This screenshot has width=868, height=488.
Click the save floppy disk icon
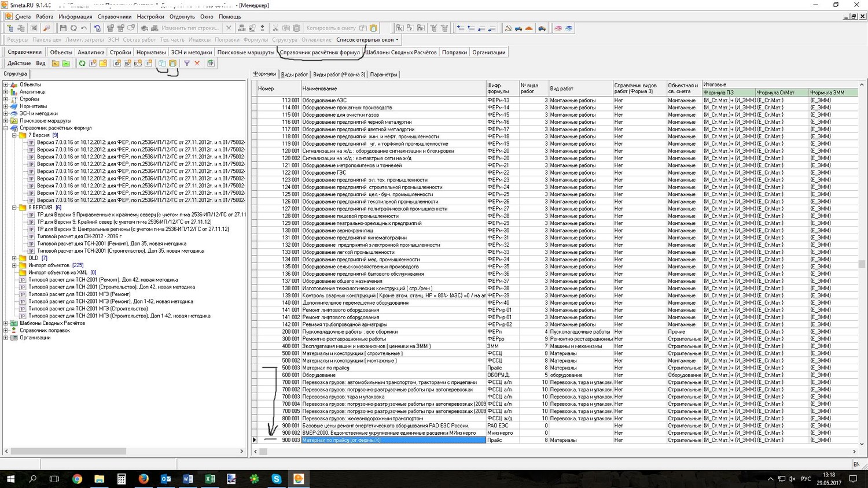[63, 28]
